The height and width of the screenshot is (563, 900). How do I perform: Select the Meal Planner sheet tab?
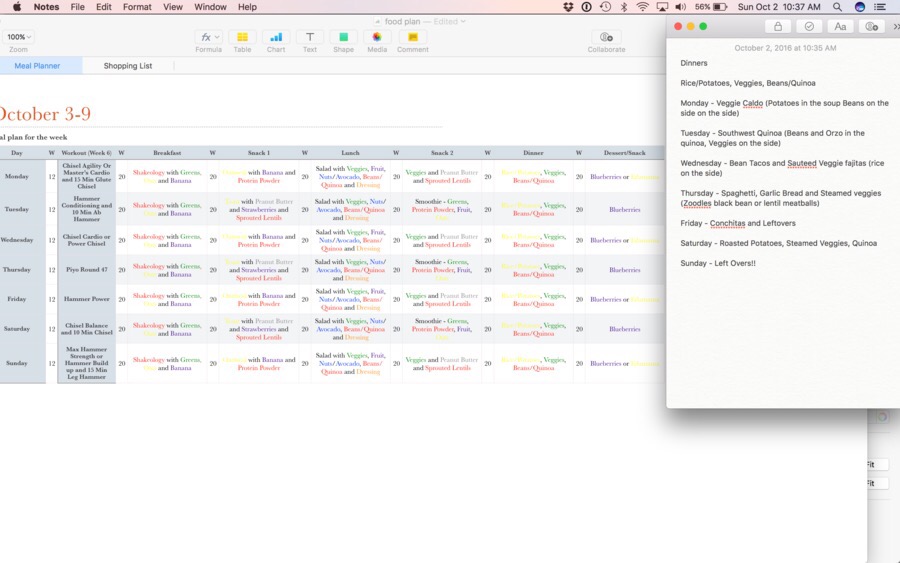tap(37, 66)
